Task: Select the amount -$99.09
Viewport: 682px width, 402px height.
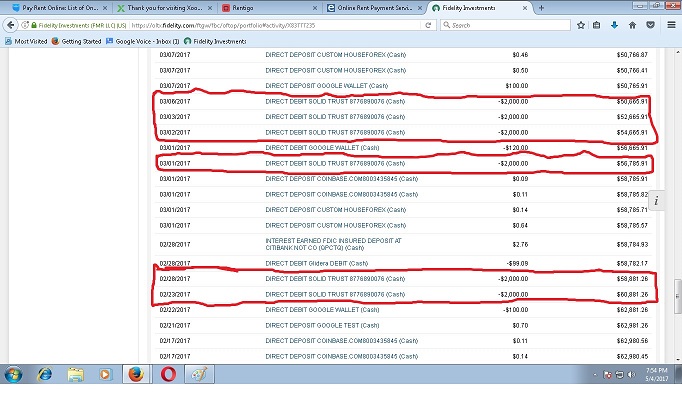Action: [517, 263]
